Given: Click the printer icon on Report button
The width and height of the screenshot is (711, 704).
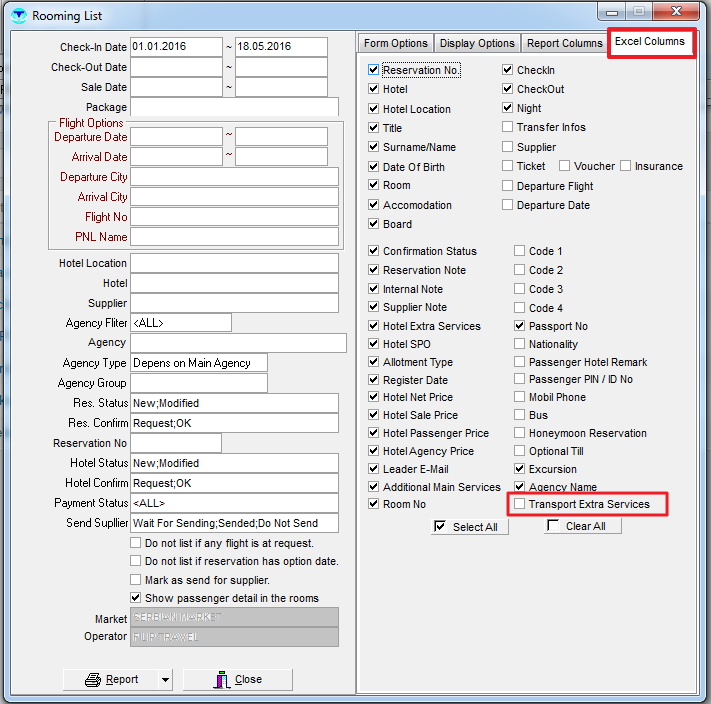Looking at the screenshot, I should point(93,680).
